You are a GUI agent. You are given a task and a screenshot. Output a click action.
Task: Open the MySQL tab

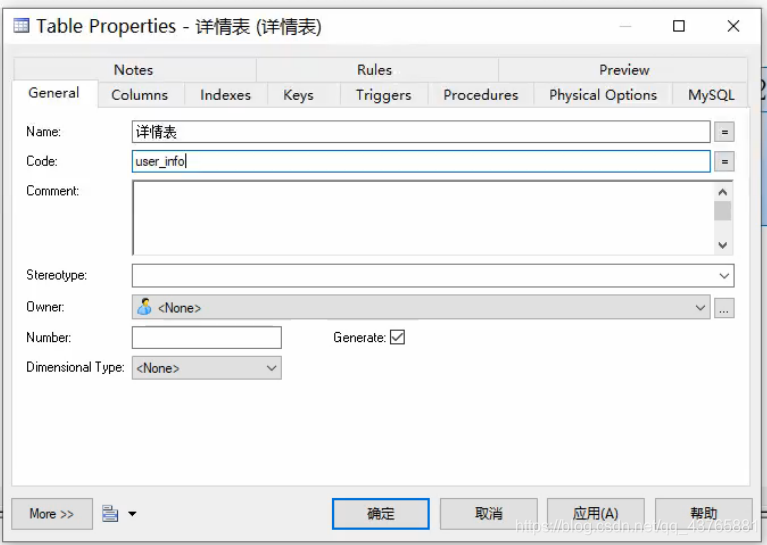(x=711, y=95)
